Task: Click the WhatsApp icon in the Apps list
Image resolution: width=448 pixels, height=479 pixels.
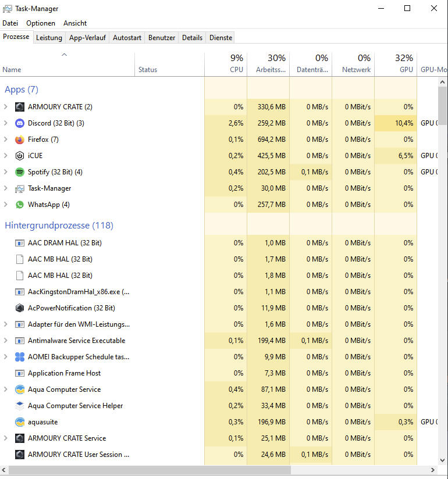Action: pyautogui.click(x=20, y=205)
